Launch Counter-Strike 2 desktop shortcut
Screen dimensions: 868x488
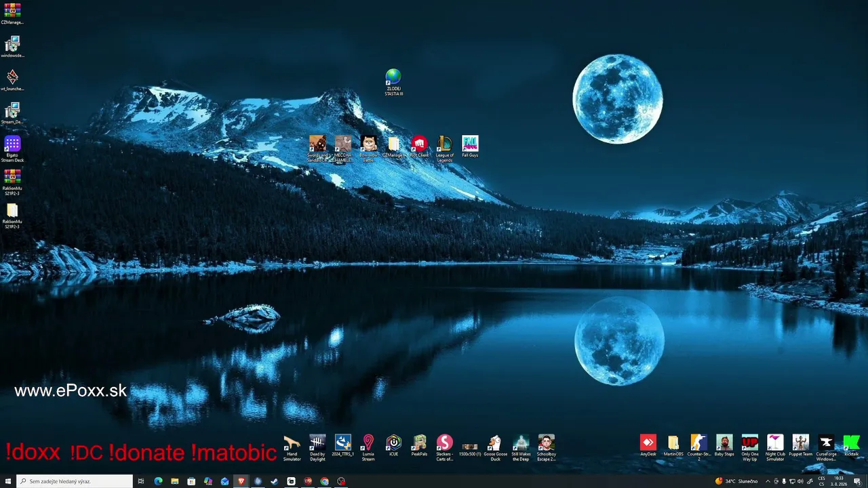(699, 447)
